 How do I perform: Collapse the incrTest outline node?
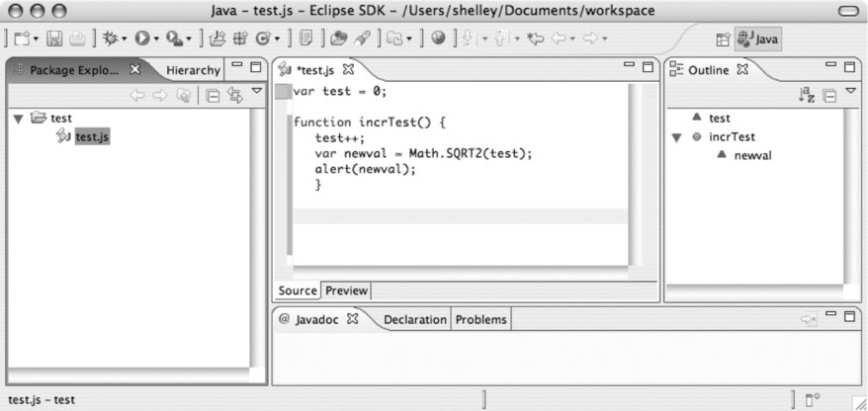[x=676, y=137]
